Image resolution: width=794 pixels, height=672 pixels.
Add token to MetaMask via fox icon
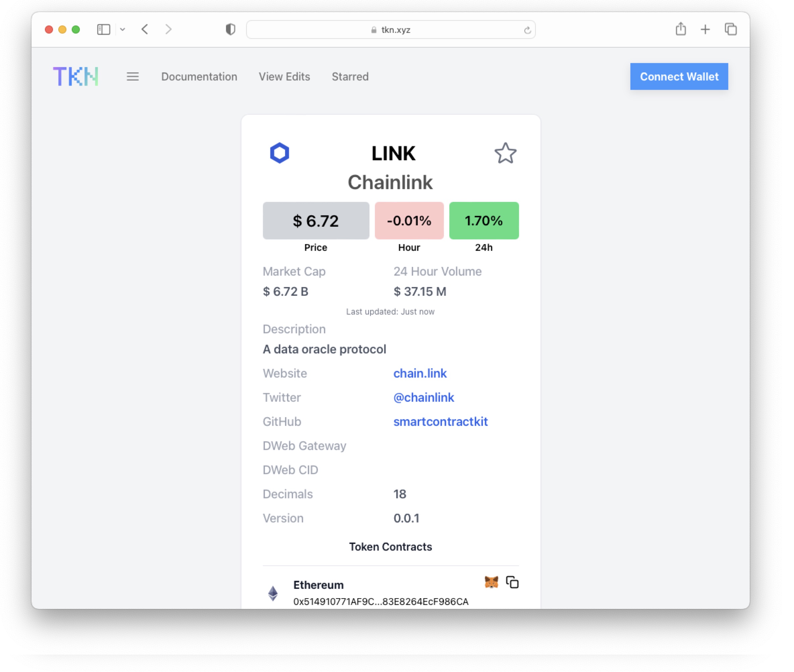coord(491,582)
